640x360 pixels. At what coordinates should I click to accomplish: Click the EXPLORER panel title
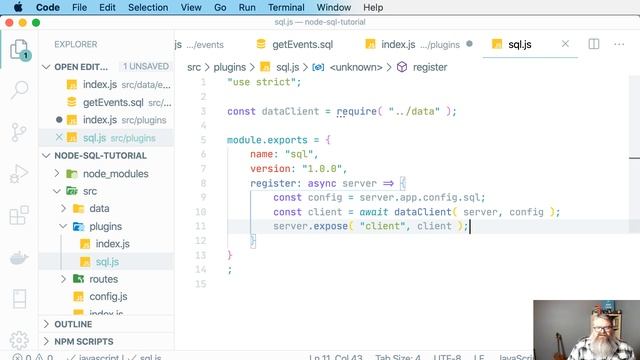pos(76,44)
